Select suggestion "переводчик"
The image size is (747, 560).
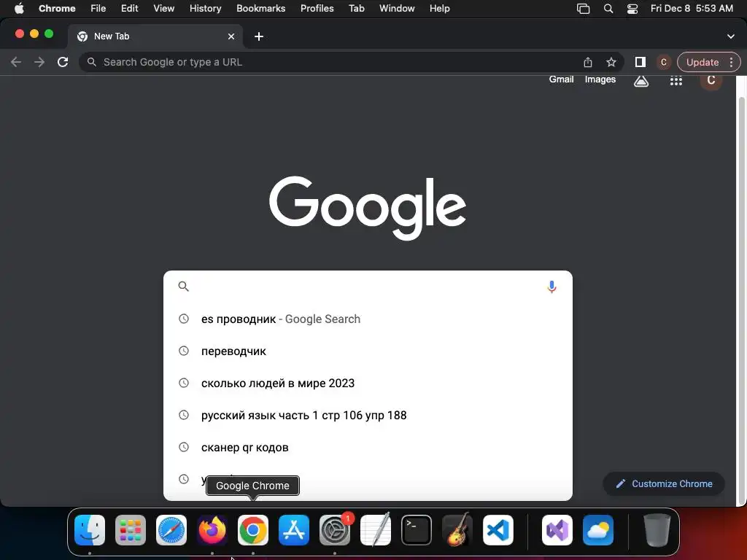[368, 351]
